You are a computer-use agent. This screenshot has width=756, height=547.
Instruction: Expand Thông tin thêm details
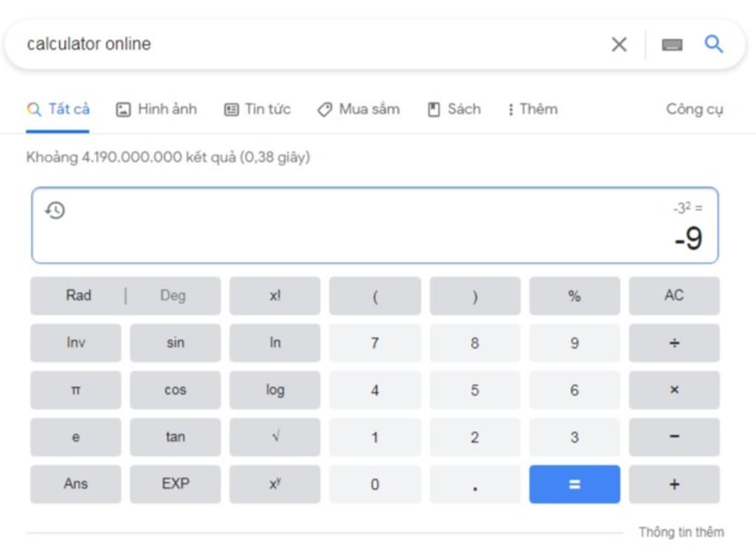tap(681, 531)
